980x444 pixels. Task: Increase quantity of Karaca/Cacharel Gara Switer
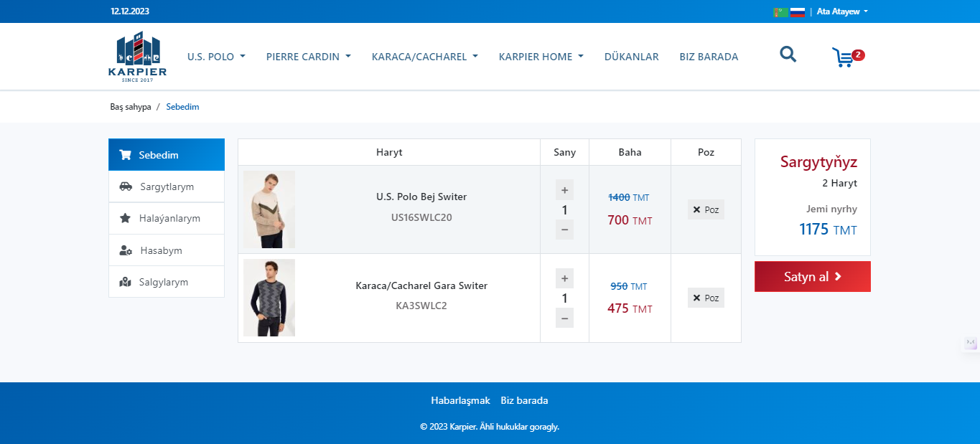pos(564,278)
